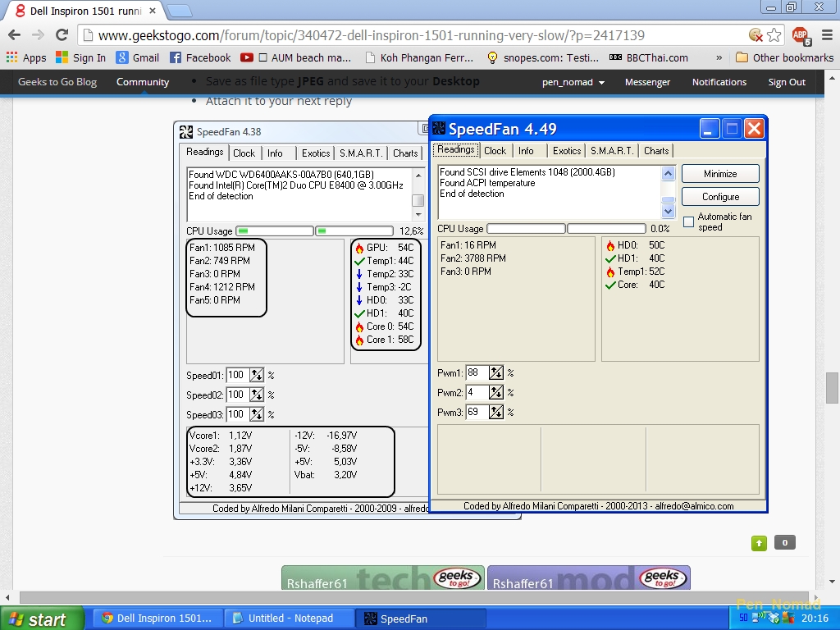Open the Other bookmarks folder
The height and width of the screenshot is (630, 840).
coord(784,58)
